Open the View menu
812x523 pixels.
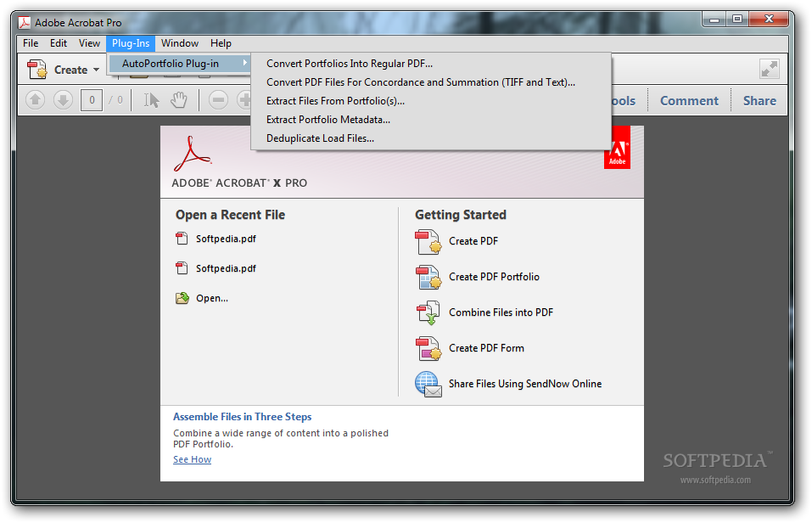89,43
